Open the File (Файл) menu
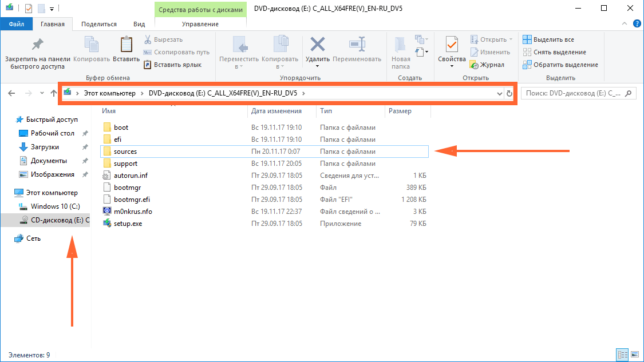 [17, 24]
